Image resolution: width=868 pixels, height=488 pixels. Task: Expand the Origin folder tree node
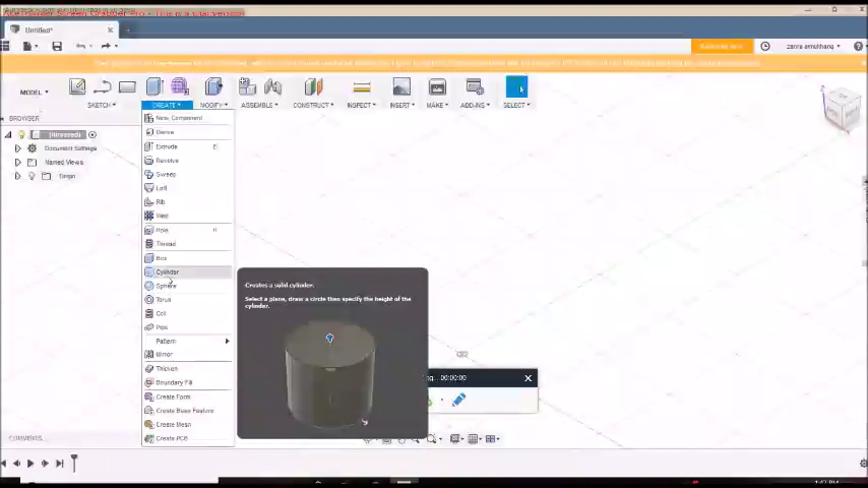17,176
